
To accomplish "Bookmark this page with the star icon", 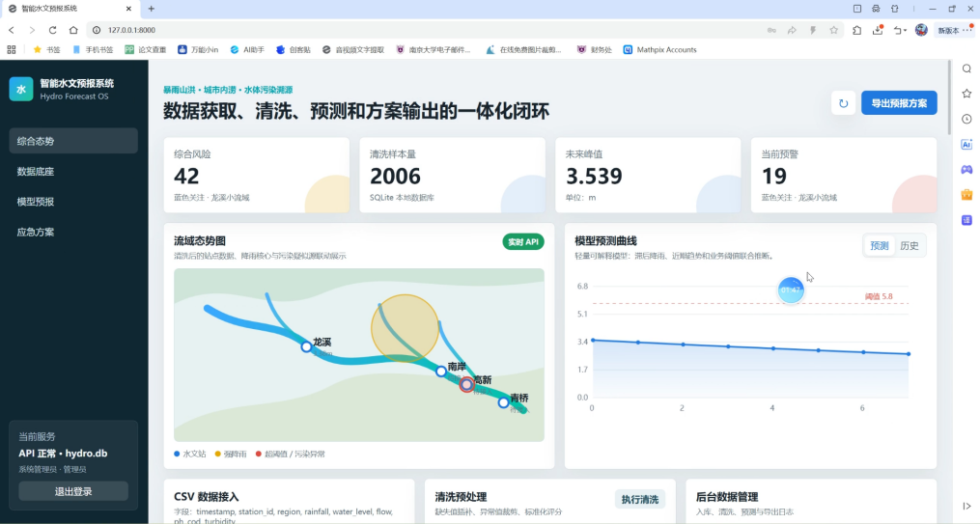I will pos(834,30).
